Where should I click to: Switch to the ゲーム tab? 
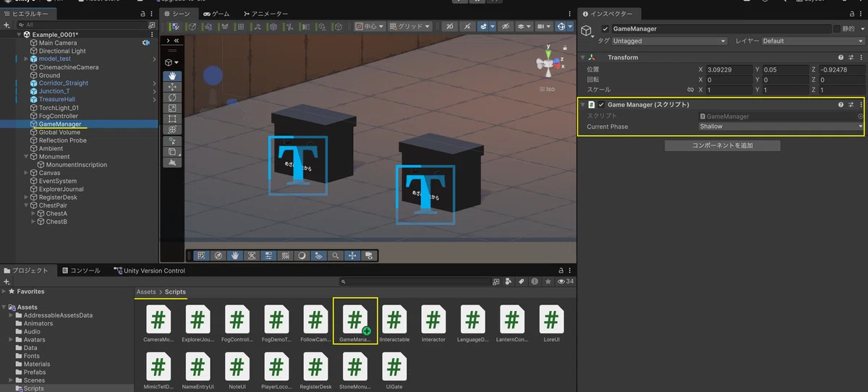click(216, 14)
